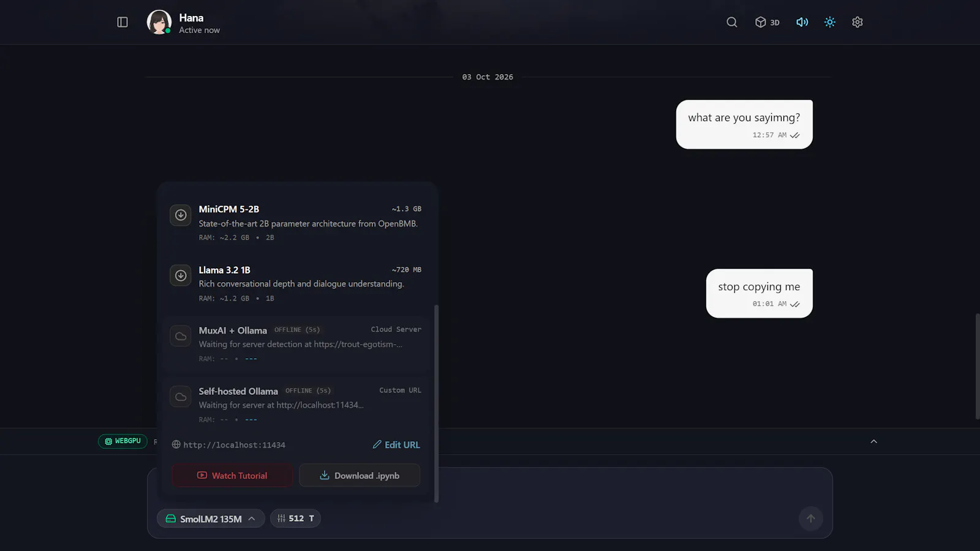Open the 512 T token settings

click(295, 519)
